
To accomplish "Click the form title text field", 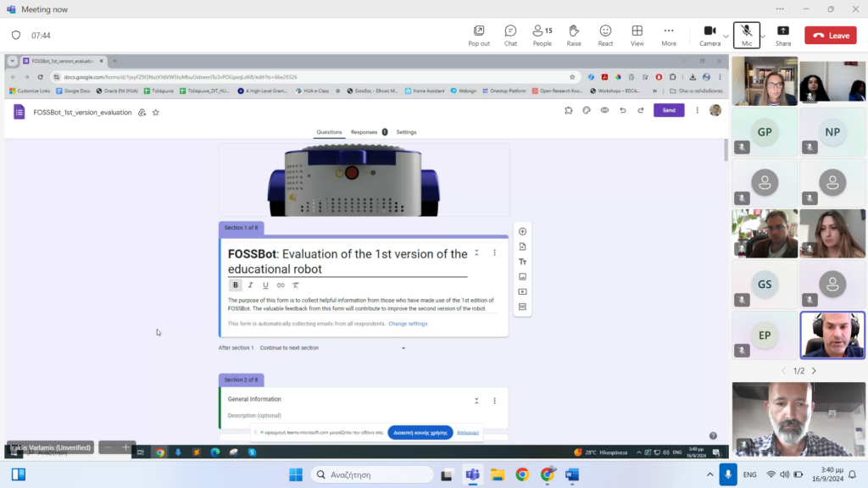I will pos(348,261).
